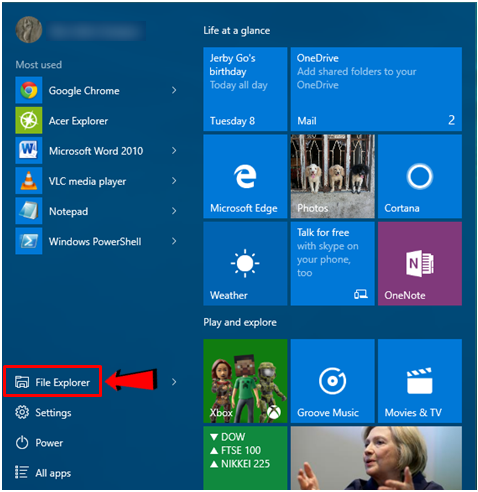Screen dimensions: 478x492
Task: Select the 'All apps' label
Action: coord(53,473)
